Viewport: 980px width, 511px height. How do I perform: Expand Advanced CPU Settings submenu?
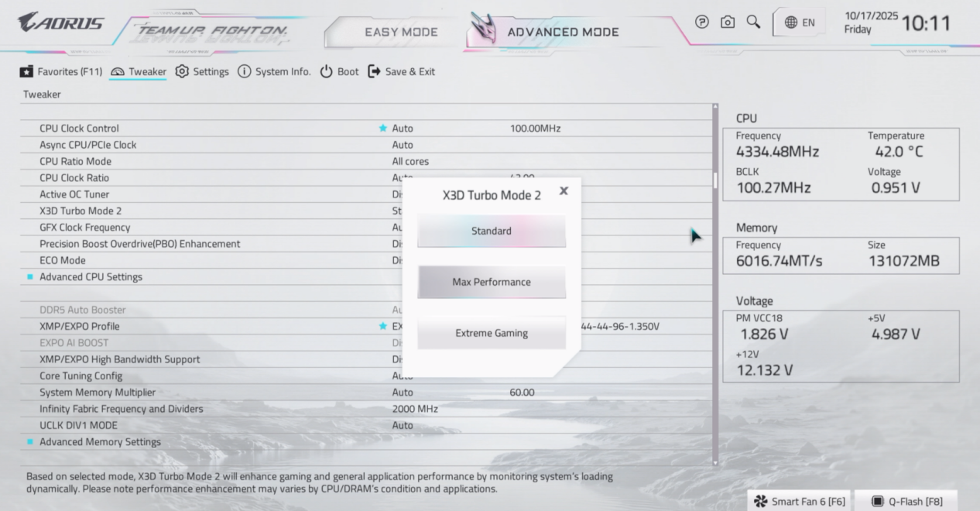point(91,277)
